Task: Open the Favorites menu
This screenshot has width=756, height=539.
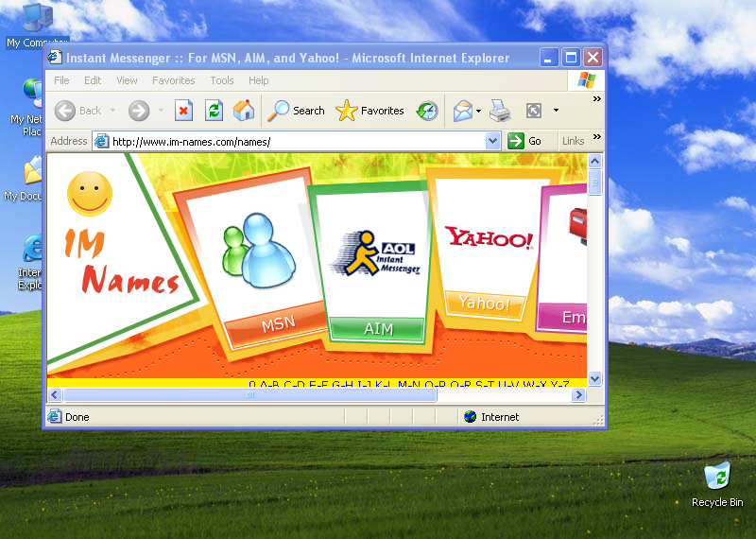Action: click(174, 80)
